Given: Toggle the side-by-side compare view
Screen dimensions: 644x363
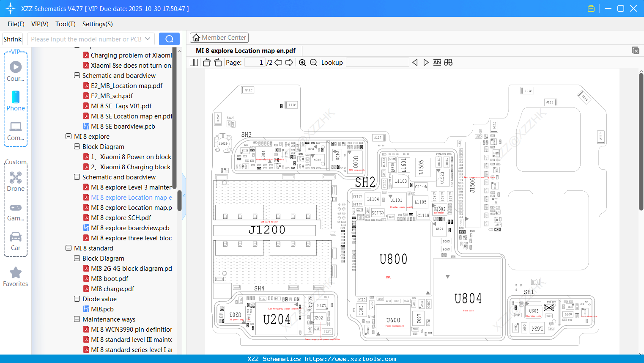Looking at the screenshot, I should tap(448, 62).
